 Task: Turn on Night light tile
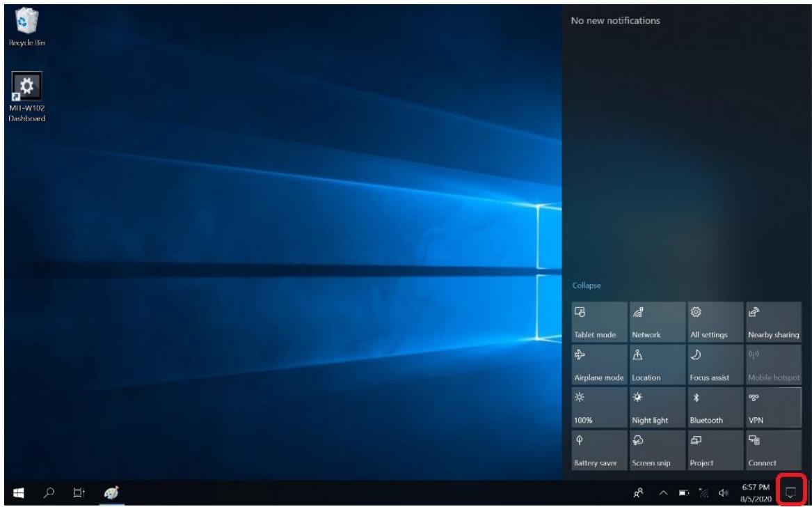(x=655, y=407)
